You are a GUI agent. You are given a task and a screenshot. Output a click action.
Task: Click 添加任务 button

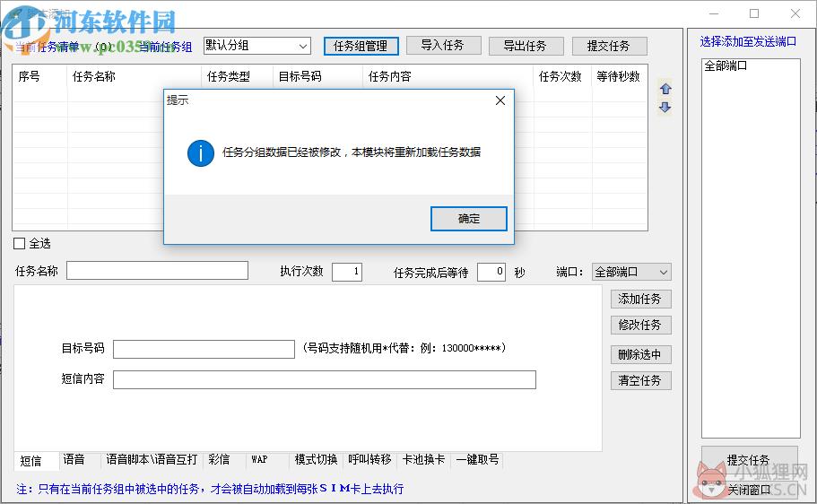pos(641,300)
